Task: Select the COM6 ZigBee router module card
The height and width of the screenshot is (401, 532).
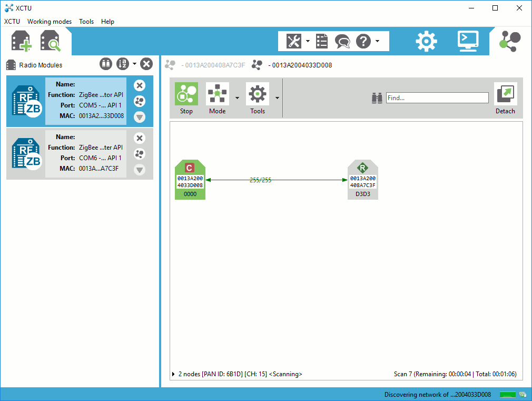Action: [80, 154]
